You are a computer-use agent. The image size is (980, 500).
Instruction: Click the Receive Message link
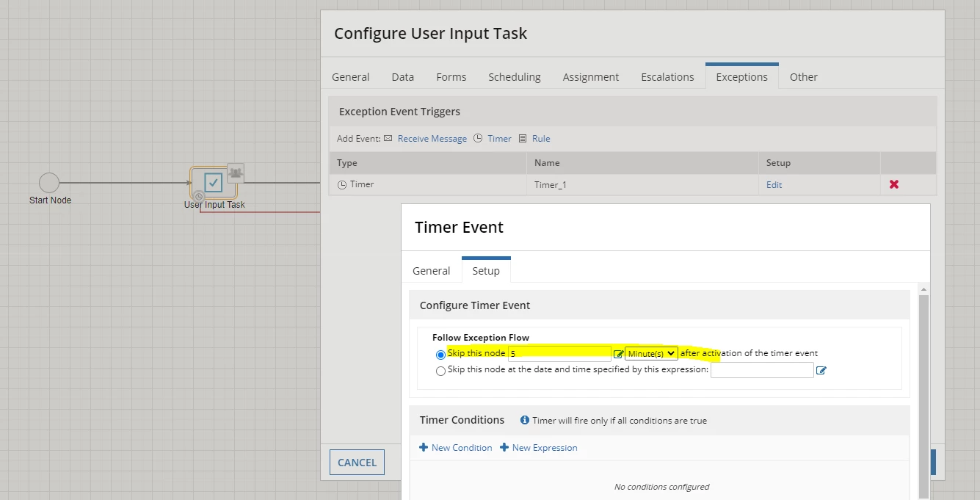[432, 138]
